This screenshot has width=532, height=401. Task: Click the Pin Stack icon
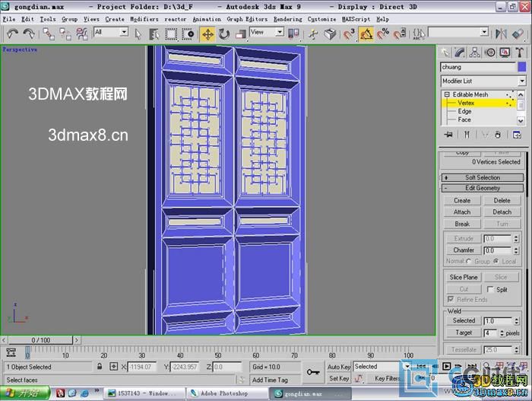pos(448,135)
